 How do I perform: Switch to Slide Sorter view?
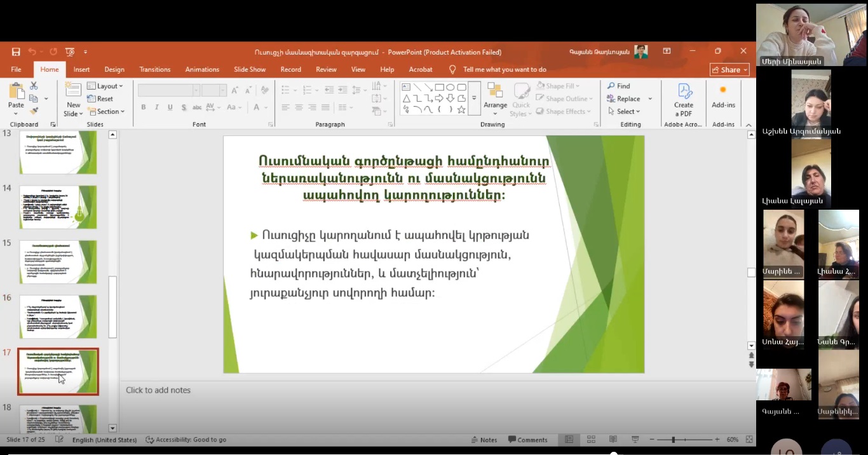(591, 440)
